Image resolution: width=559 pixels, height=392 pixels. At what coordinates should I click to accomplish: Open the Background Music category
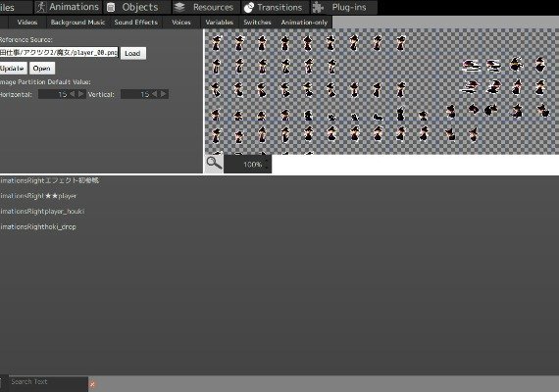coord(77,23)
